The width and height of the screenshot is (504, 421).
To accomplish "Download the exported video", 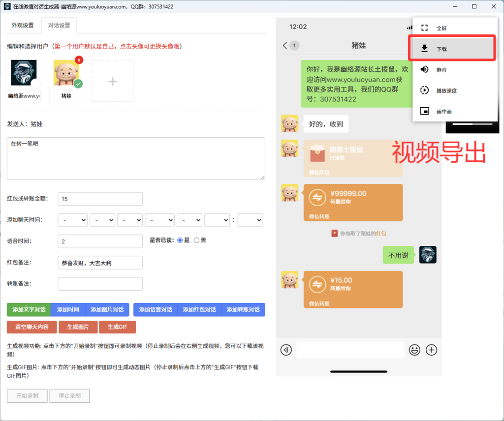I will [x=452, y=49].
